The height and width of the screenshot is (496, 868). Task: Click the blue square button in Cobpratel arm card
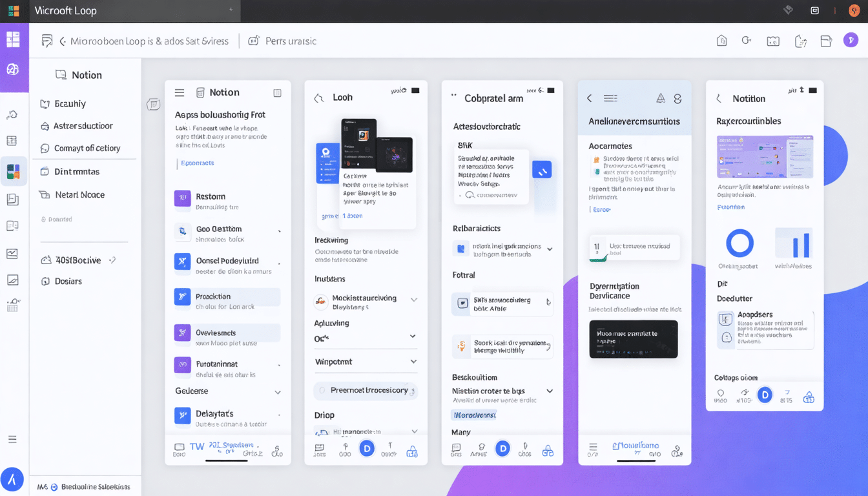(542, 169)
